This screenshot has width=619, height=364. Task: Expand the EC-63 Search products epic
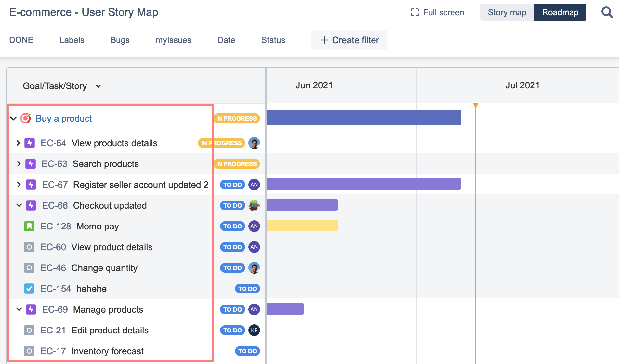[x=19, y=164]
